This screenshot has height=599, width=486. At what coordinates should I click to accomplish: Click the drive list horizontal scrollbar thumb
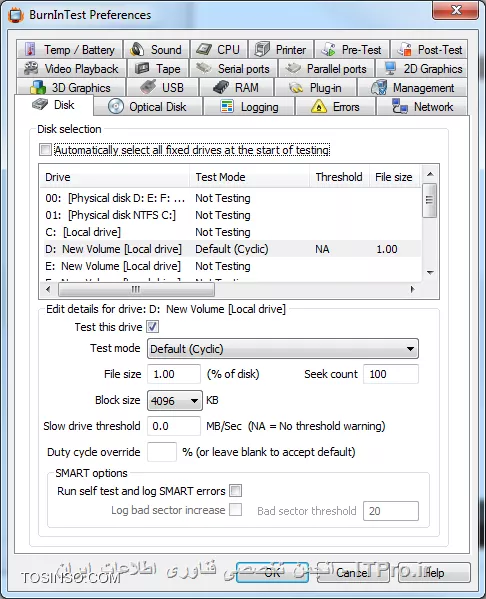coord(136,289)
